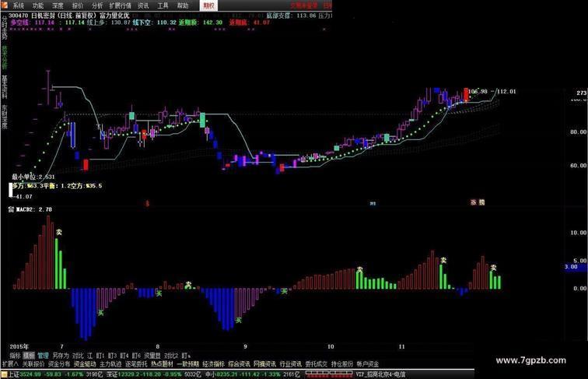Screen dimensions: 588x379
Task: Open the 扩展行情 menu
Action: (121, 5)
